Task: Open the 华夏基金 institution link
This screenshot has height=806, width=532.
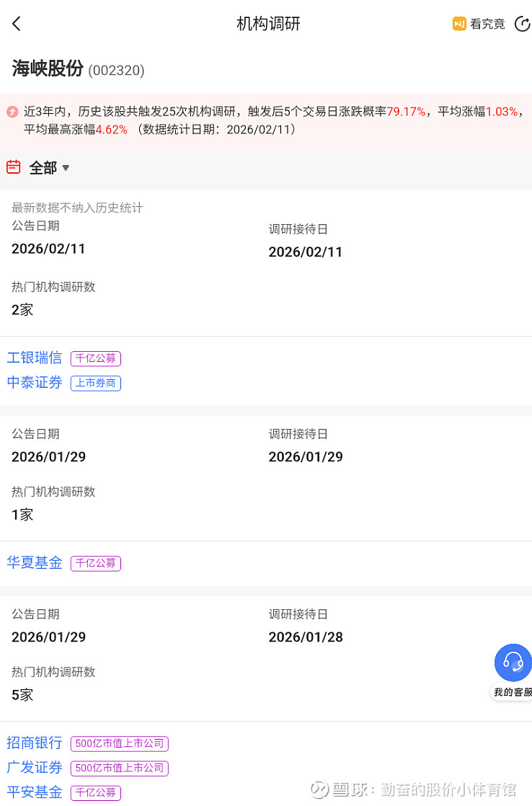Action: coord(35,562)
